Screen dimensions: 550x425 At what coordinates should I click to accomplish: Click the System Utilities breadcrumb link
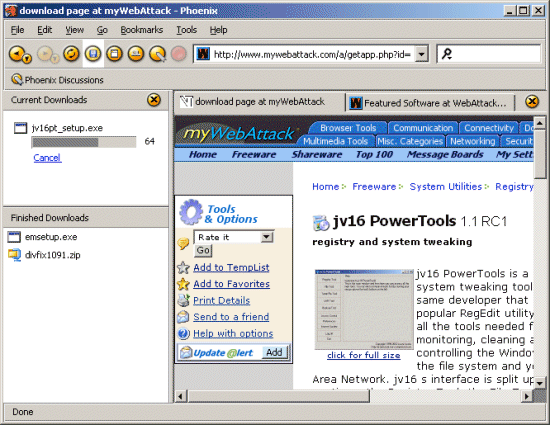coord(446,187)
